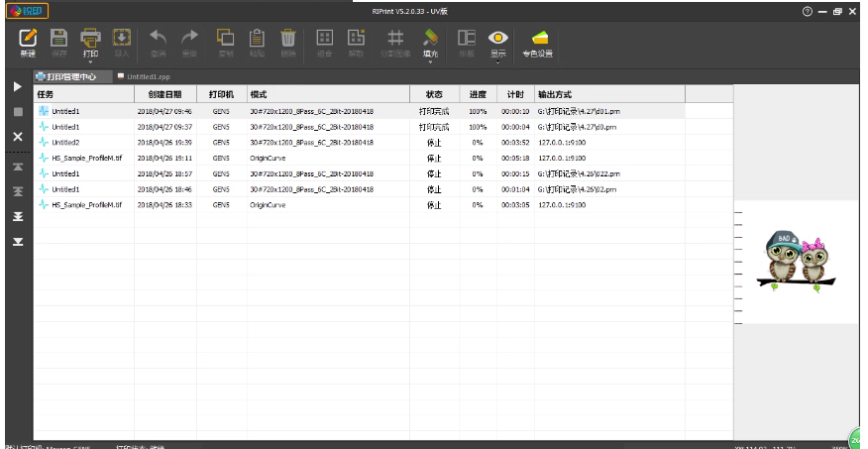Viewport: 868px width, 449px height.
Task: Select the Untitled1 job created 2018/04/27 09:37
Action: 360,127
